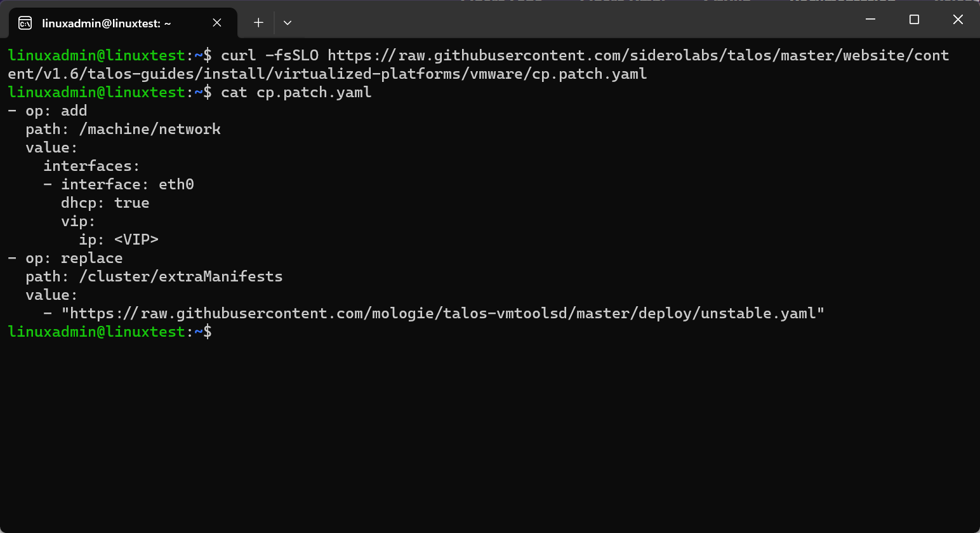Viewport: 980px width, 533px height.
Task: Click the 'op: replace' line
Action: pos(74,258)
